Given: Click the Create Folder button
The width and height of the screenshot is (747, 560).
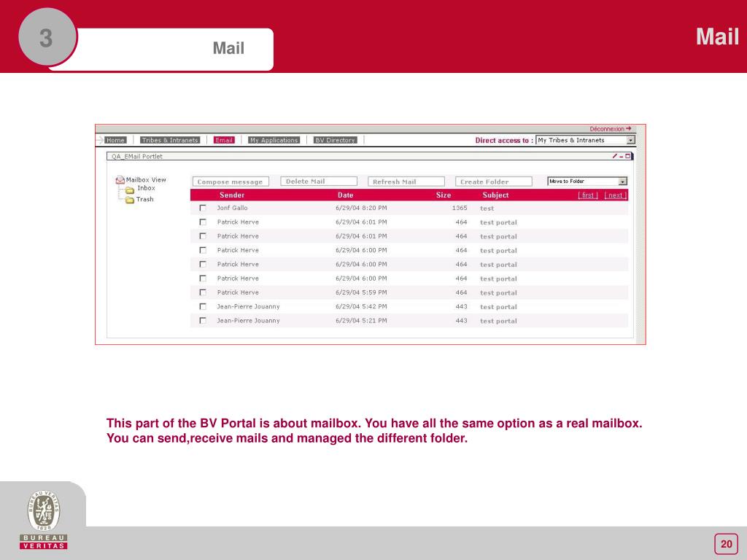Looking at the screenshot, I should coord(494,182).
